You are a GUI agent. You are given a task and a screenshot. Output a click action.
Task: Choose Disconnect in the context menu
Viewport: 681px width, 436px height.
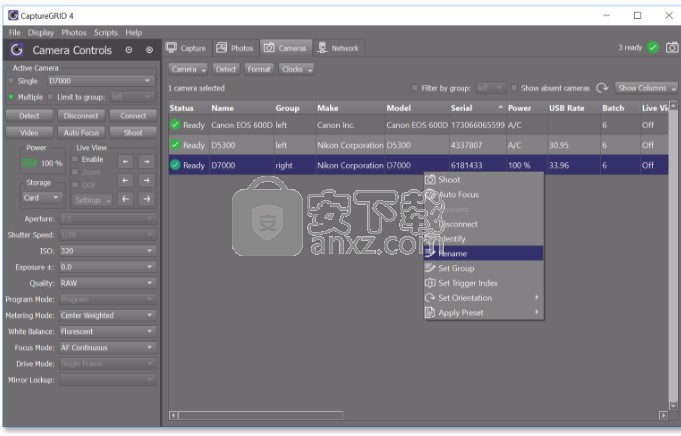coord(483,224)
